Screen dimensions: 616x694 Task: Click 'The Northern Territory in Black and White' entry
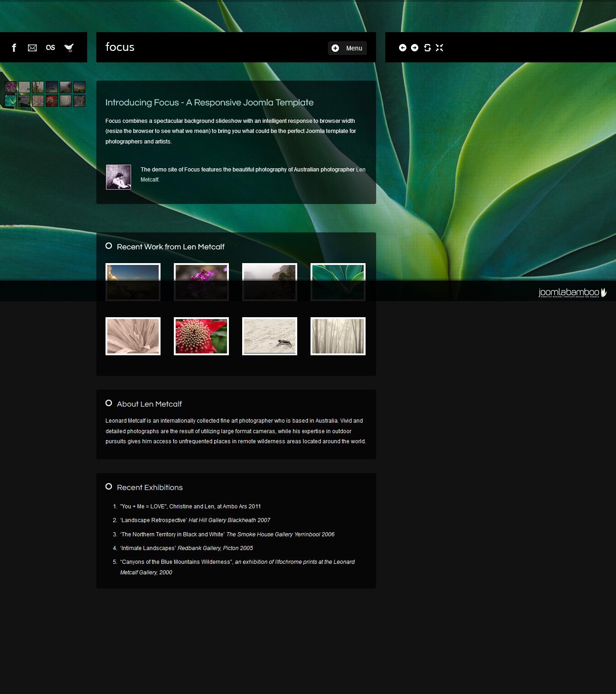227,534
